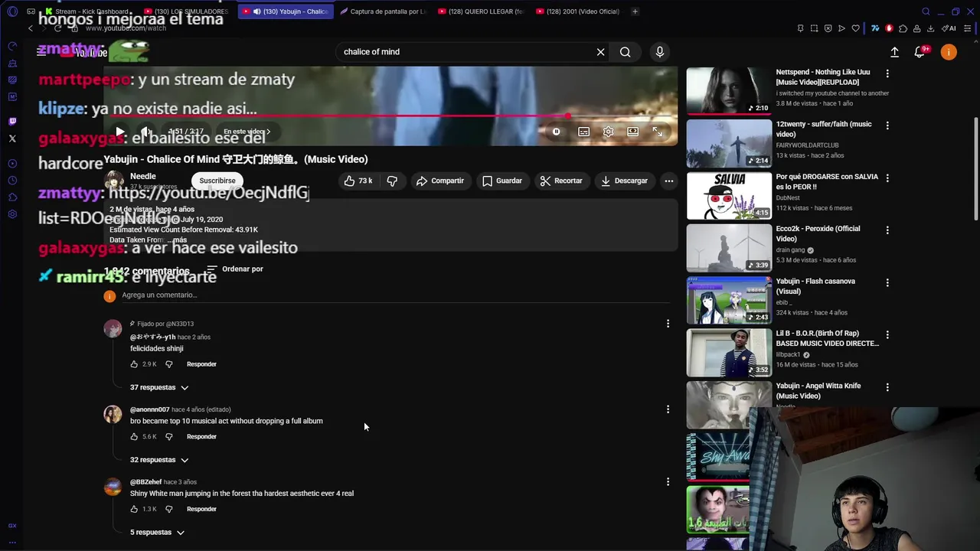Image resolution: width=980 pixels, height=551 pixels.
Task: Open 'Por qué DROGARSE con SALVIA' video thumbnail
Action: 729,195
